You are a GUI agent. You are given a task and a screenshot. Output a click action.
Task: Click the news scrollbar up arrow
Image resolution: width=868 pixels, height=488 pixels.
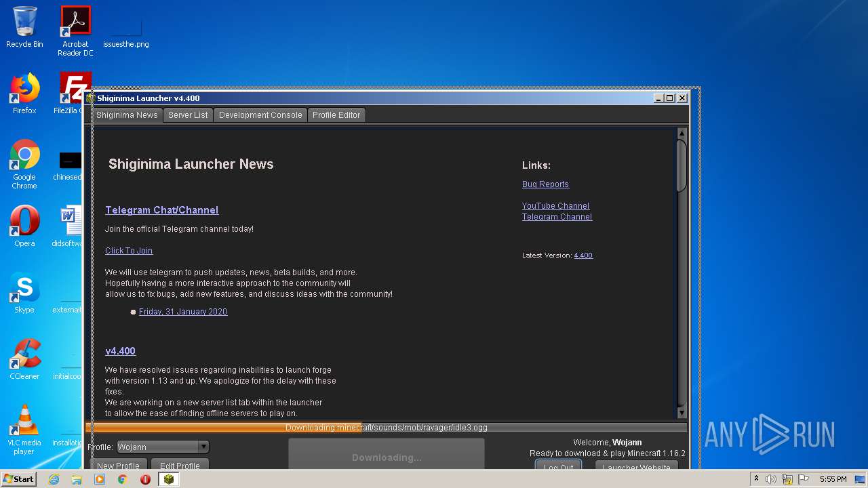point(682,134)
